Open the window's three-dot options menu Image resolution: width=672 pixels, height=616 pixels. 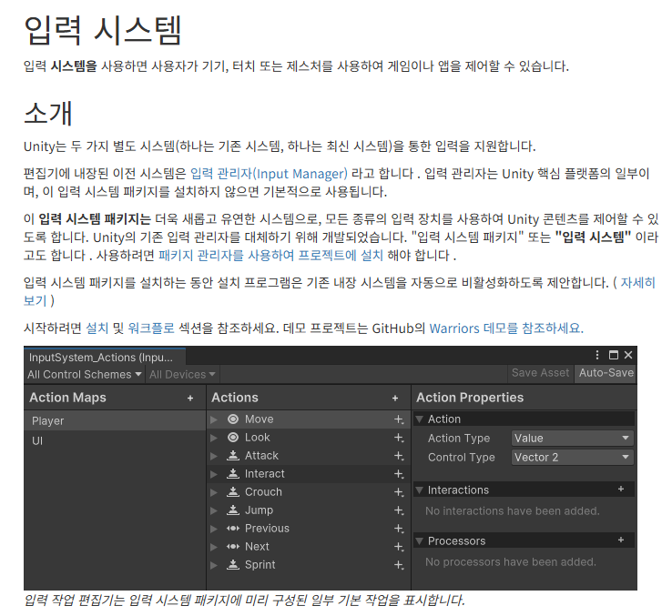coord(597,355)
